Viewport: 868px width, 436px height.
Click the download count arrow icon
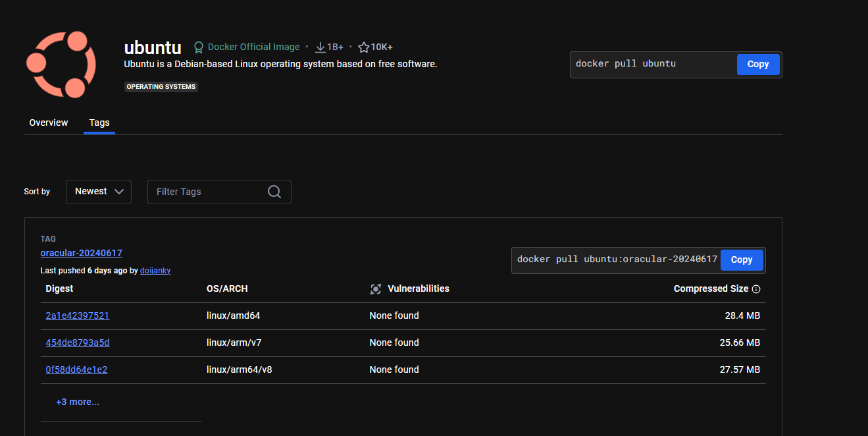320,47
